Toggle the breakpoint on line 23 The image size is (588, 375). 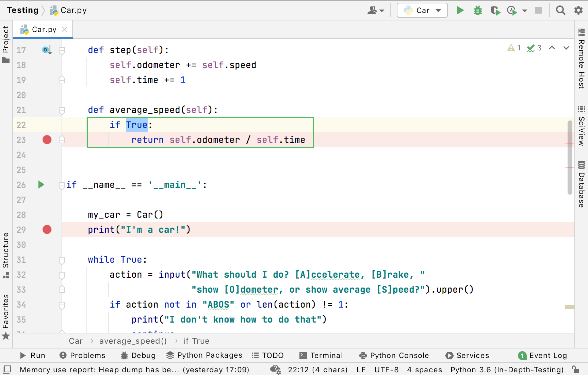[47, 140]
